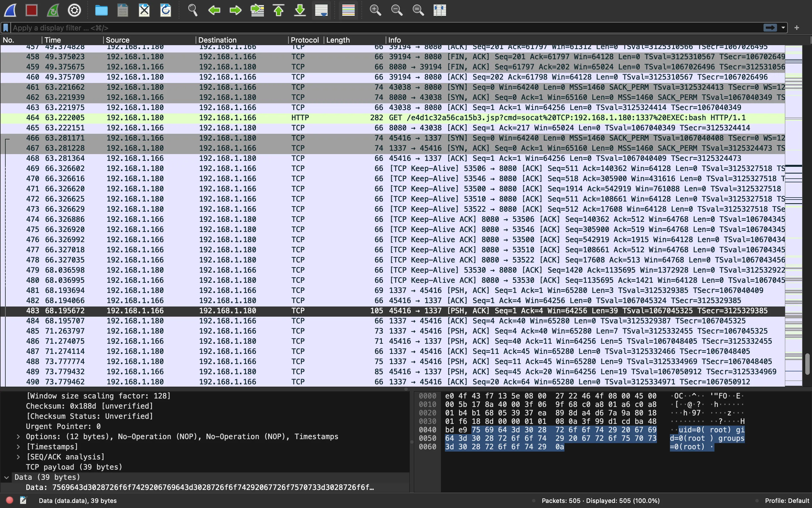Viewport: 812px width, 508px height.
Task: Open display filter bookmarks icon
Action: tap(6, 28)
